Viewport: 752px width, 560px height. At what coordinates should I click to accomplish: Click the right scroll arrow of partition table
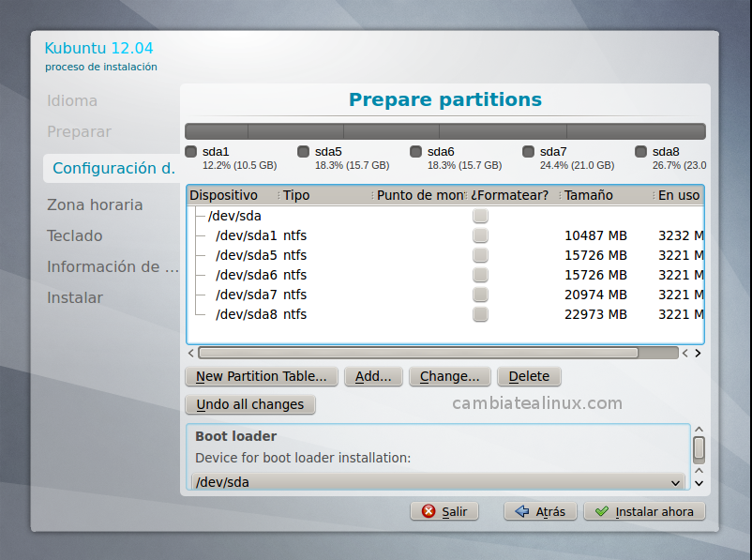pyautogui.click(x=698, y=354)
